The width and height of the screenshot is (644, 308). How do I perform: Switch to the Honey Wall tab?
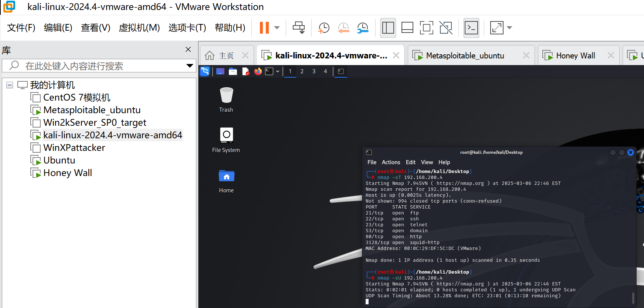tap(576, 55)
